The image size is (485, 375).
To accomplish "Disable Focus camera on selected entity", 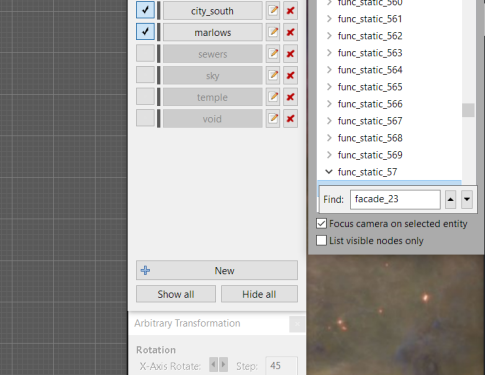I will [321, 223].
